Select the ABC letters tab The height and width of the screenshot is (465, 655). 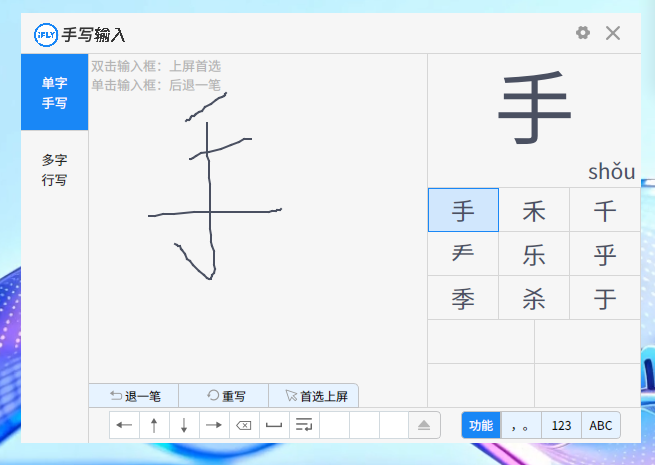pyautogui.click(x=601, y=425)
